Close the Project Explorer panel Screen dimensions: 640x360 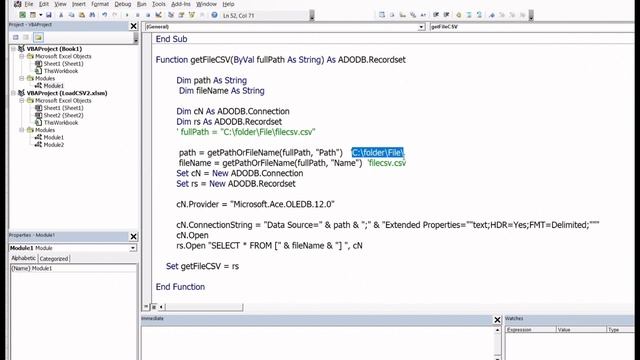tap(133, 26)
